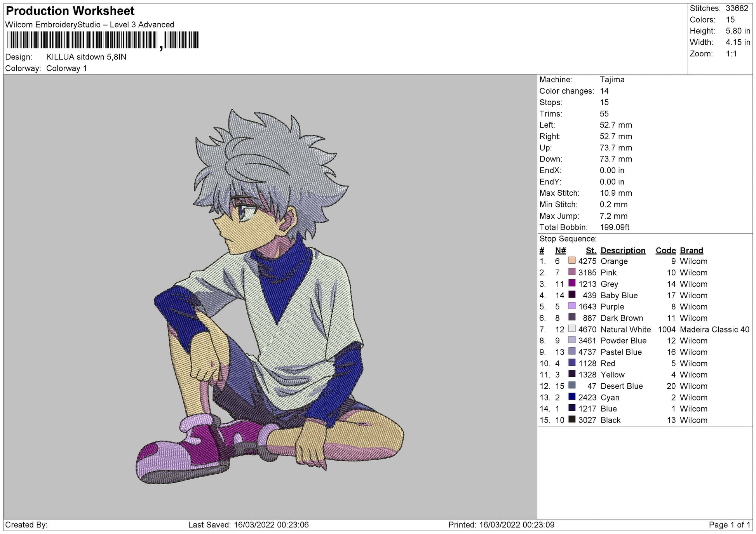
Task: Click the 'Brand' column header
Action: (x=691, y=250)
